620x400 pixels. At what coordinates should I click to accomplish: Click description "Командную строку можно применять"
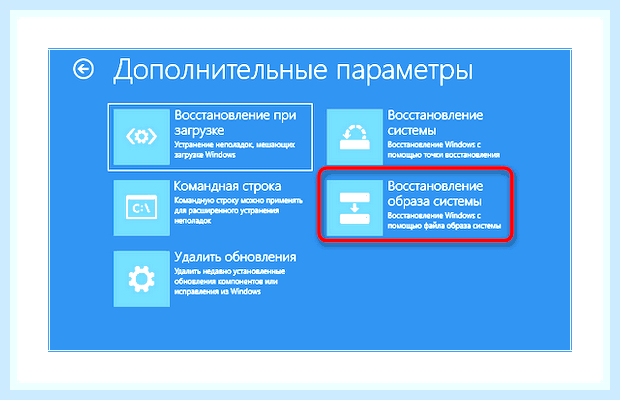pos(238,200)
